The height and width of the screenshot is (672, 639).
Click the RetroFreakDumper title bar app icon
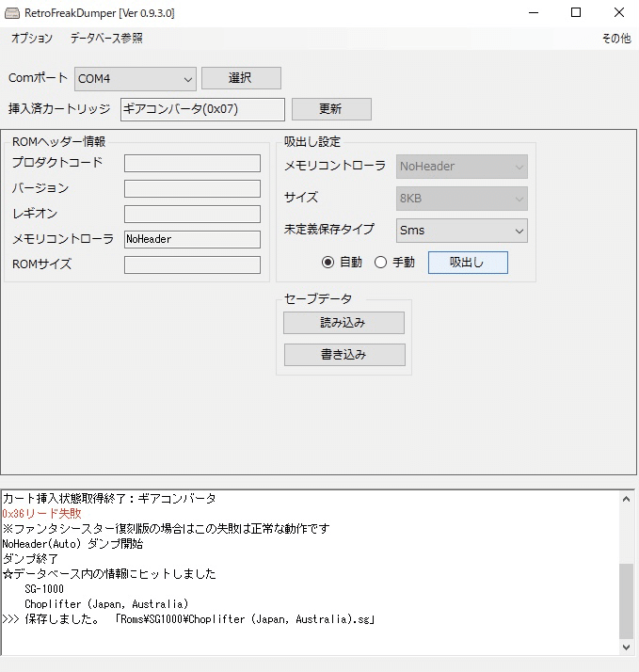tap(11, 13)
